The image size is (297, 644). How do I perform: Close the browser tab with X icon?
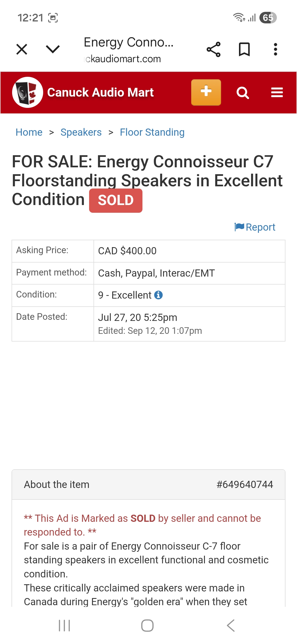coord(22,50)
